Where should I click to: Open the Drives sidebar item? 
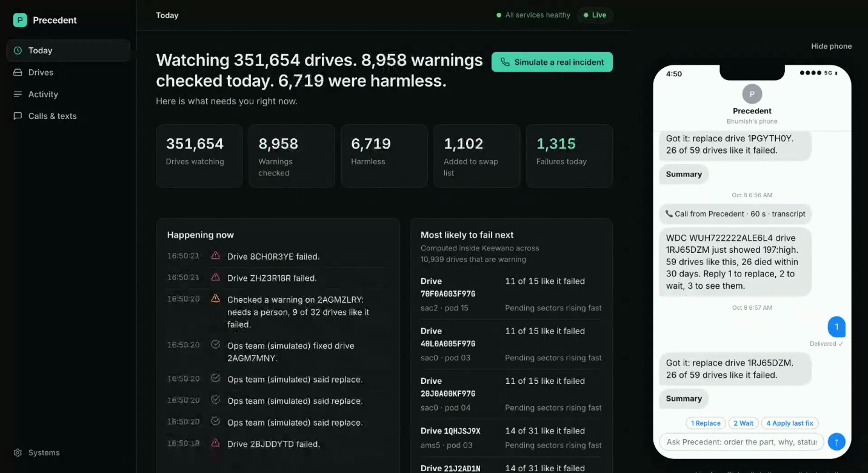(x=68, y=72)
